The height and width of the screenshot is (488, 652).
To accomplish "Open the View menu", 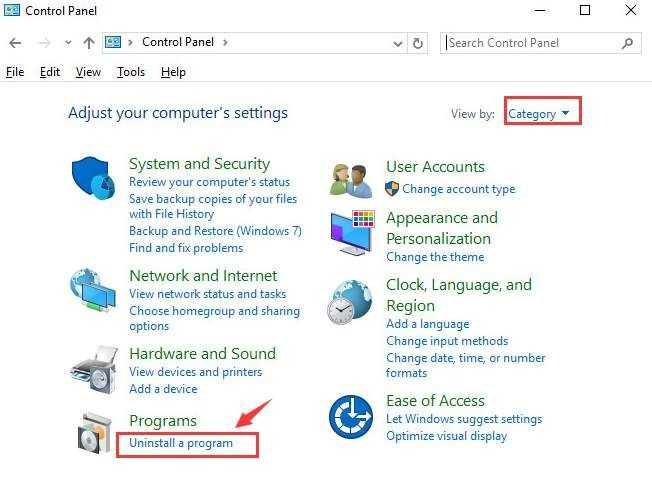I will [88, 72].
